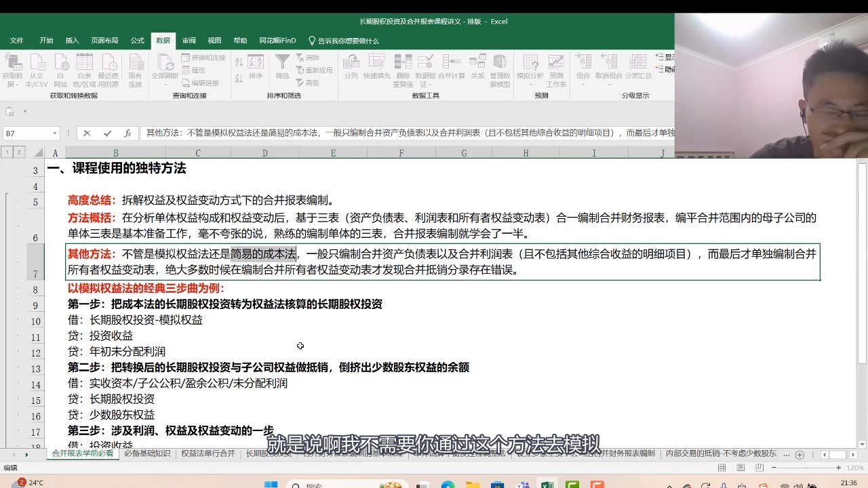Viewport: 868px width, 488px height.
Task: Click the Name Box showing B7
Action: click(27, 134)
